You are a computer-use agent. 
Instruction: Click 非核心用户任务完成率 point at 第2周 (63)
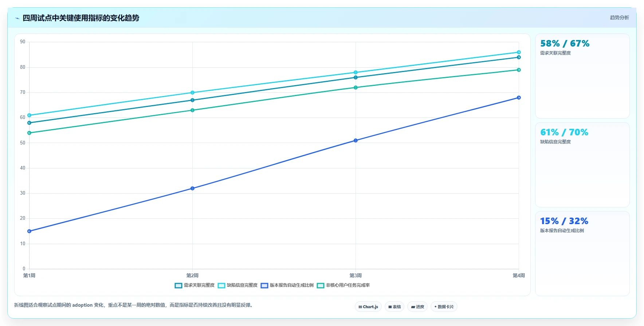pos(192,110)
